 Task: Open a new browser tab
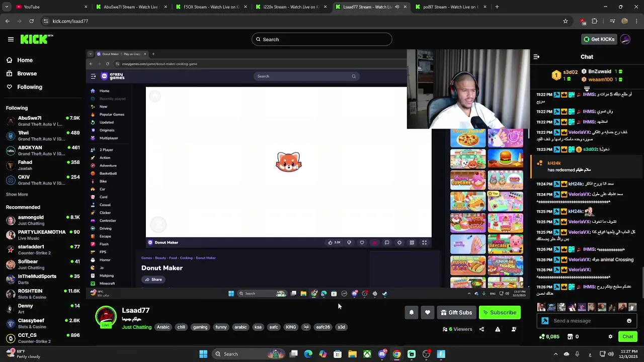[x=497, y=7]
